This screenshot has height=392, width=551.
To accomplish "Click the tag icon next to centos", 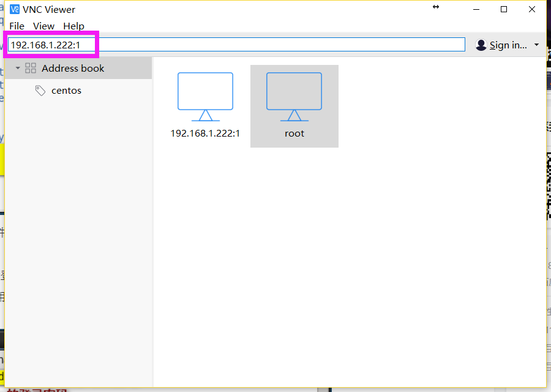I will 40,91.
